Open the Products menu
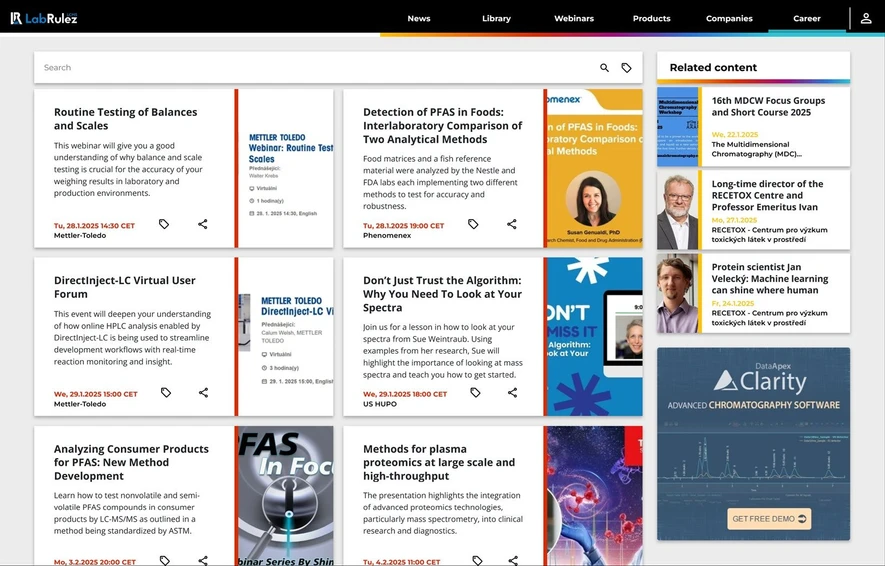Image resolution: width=885 pixels, height=566 pixels. pyautogui.click(x=651, y=18)
